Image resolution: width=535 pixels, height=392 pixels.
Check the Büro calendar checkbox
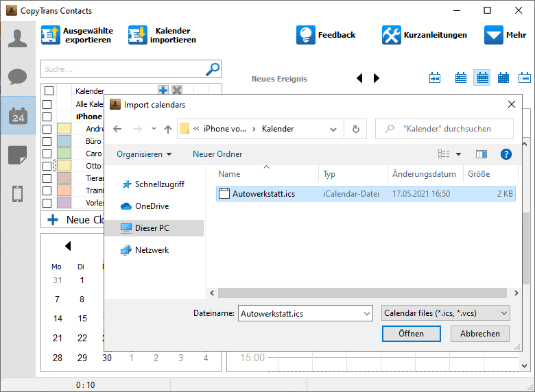tap(47, 141)
